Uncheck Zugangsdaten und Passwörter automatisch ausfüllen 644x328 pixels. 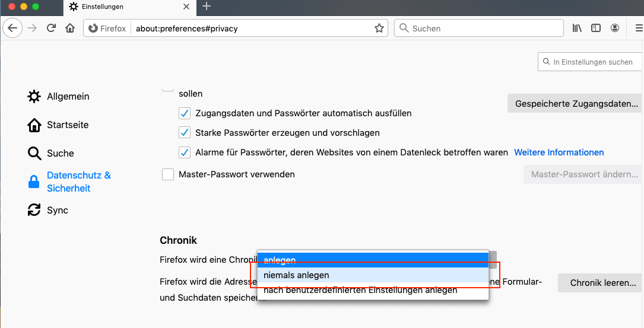[185, 113]
